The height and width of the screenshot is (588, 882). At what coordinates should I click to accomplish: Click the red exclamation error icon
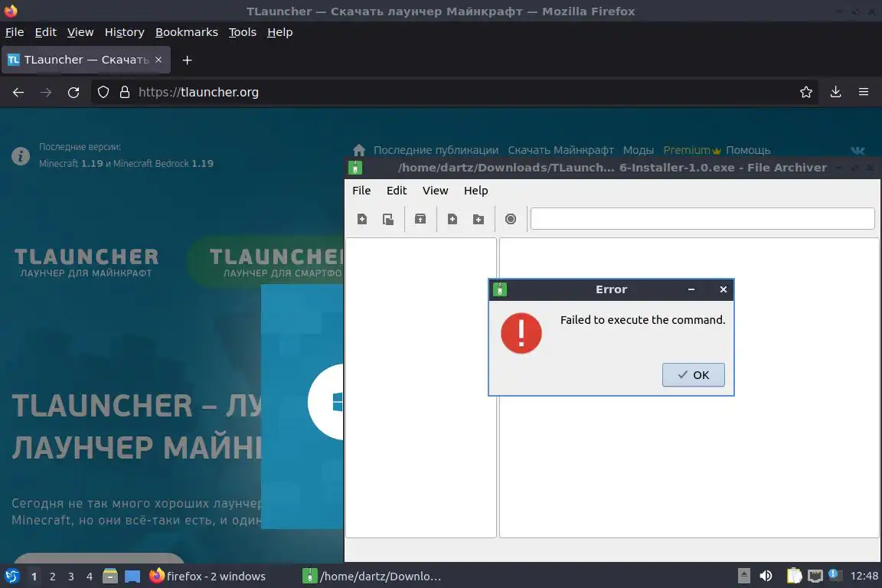pos(521,333)
